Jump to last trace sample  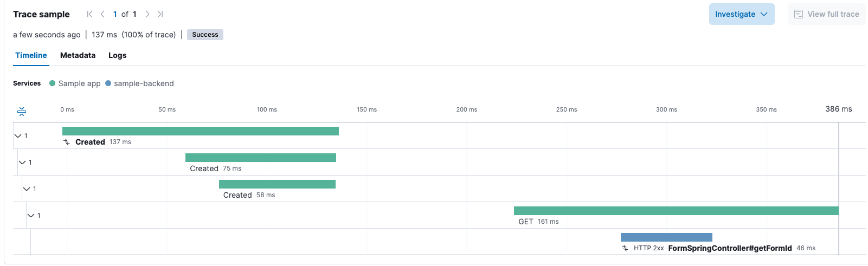click(x=160, y=14)
